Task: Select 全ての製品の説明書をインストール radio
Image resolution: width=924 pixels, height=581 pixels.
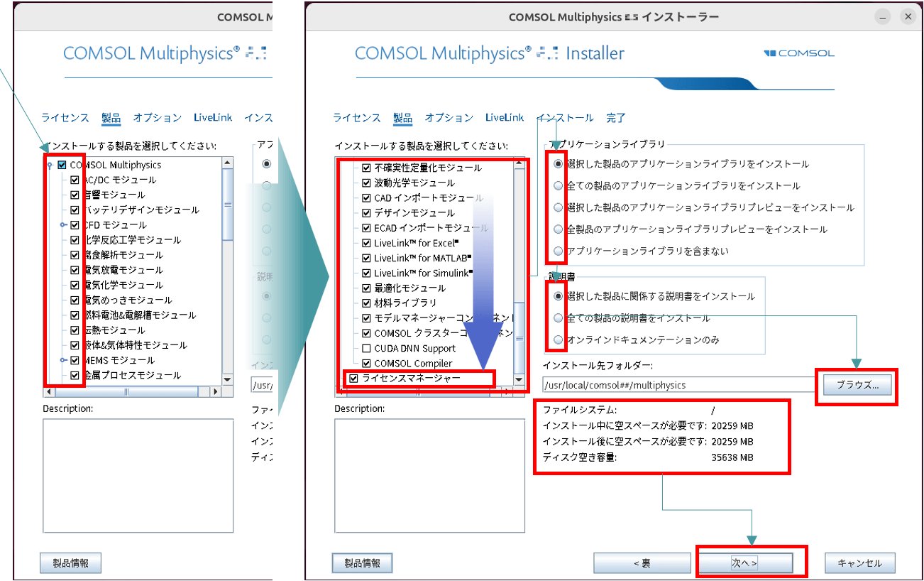Action: tap(559, 317)
